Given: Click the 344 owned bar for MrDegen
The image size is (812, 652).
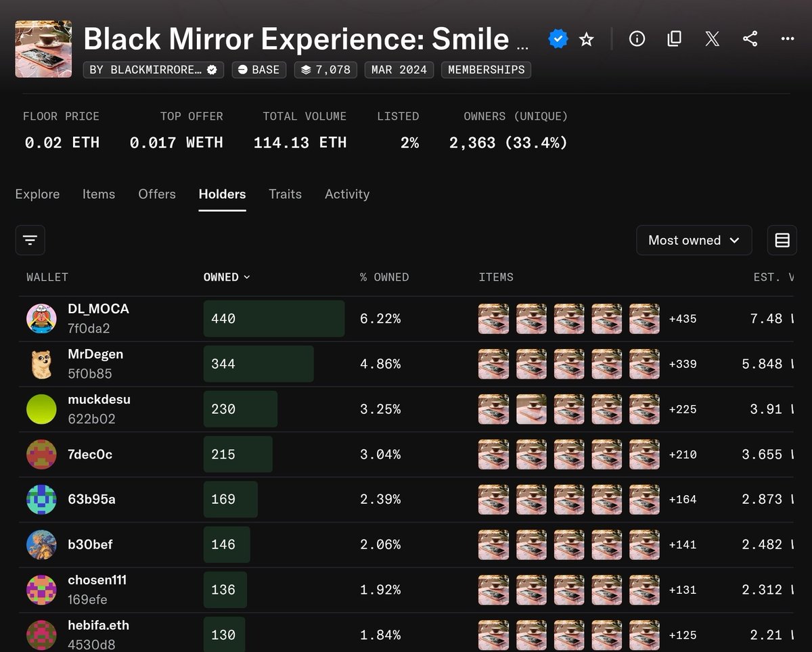Looking at the screenshot, I should [258, 364].
